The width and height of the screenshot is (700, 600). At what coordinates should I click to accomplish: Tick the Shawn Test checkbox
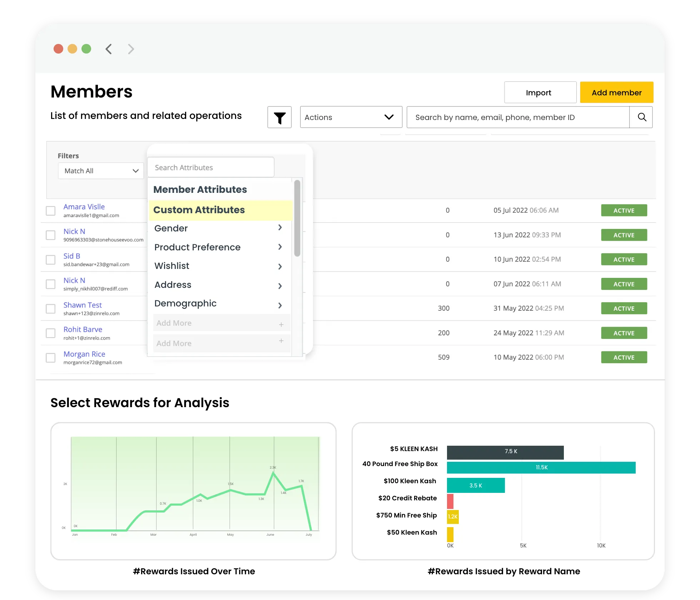(51, 309)
